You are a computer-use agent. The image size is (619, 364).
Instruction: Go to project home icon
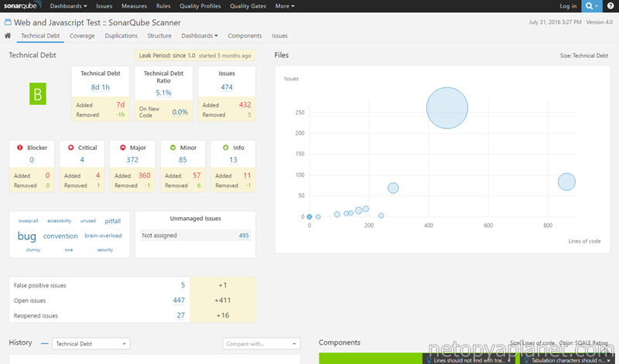point(8,36)
